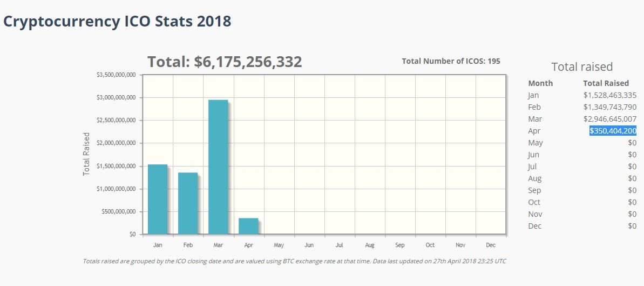Click the Month column header

point(540,83)
